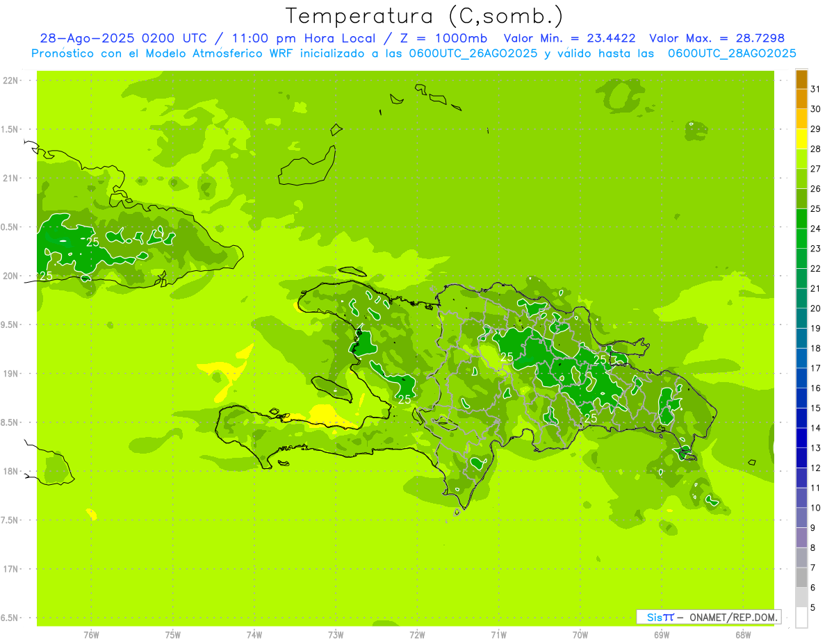
Task: Click the 'Z = 1000mb' level text
Action: click(x=443, y=39)
